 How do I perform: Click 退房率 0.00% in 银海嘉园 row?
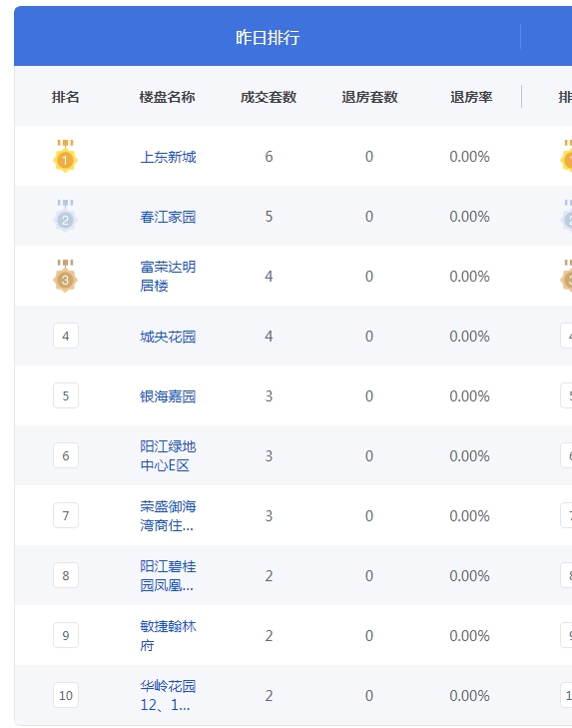(x=469, y=396)
